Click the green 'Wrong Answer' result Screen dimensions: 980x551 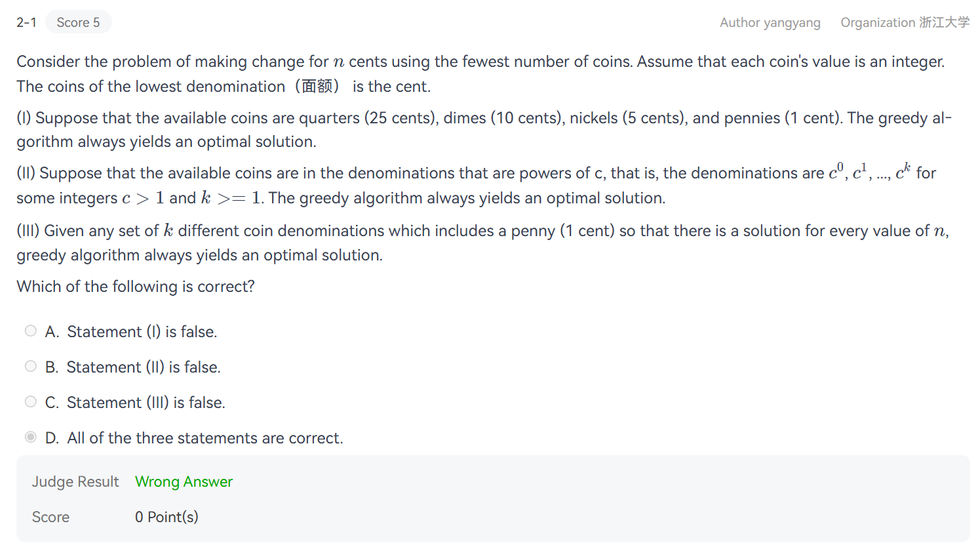tap(184, 481)
